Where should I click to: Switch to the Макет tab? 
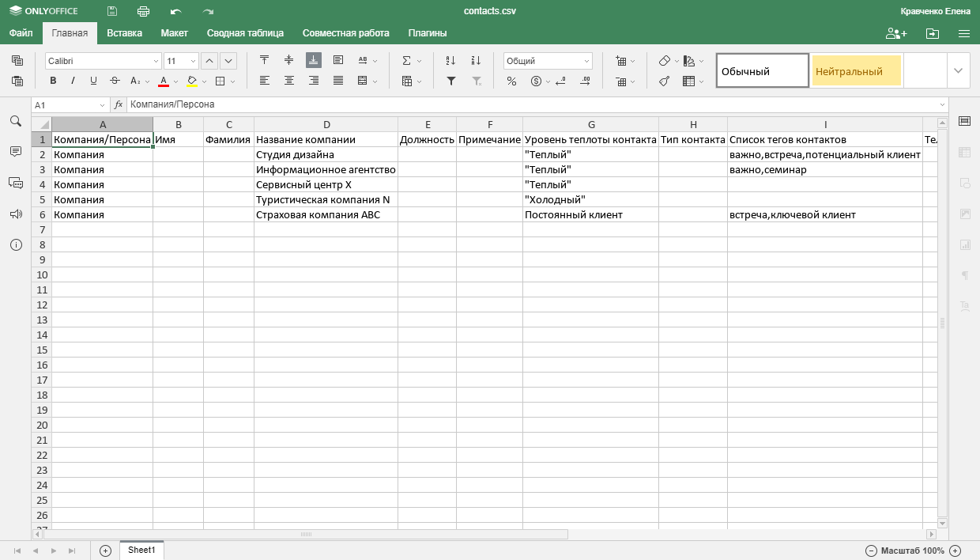click(175, 33)
